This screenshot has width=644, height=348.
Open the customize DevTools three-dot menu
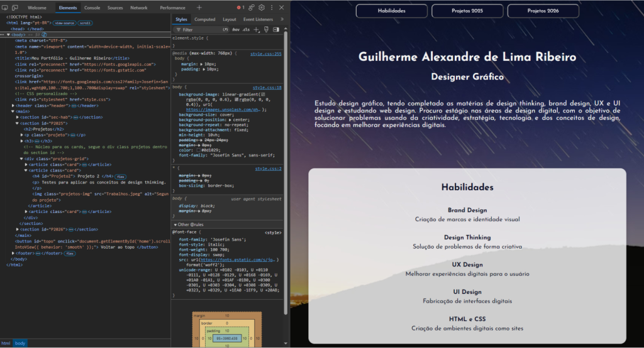tap(272, 8)
